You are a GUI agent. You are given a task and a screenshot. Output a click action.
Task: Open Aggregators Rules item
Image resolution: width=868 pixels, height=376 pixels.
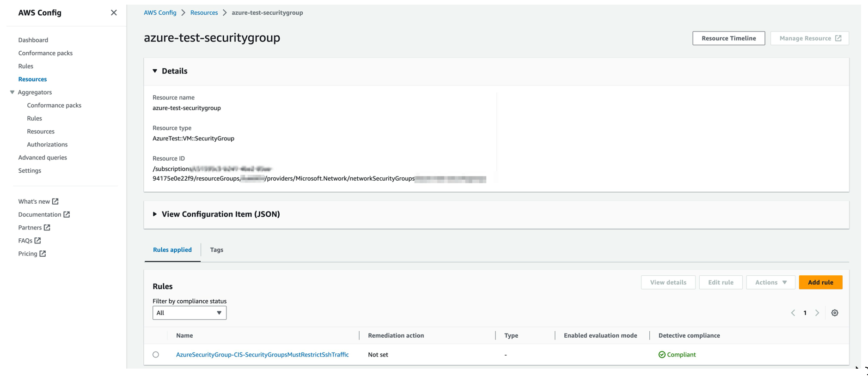35,118
